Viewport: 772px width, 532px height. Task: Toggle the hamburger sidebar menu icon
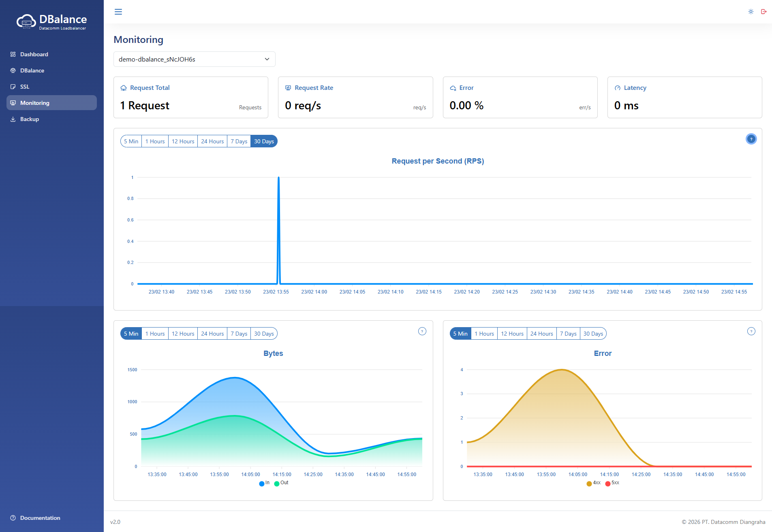118,12
